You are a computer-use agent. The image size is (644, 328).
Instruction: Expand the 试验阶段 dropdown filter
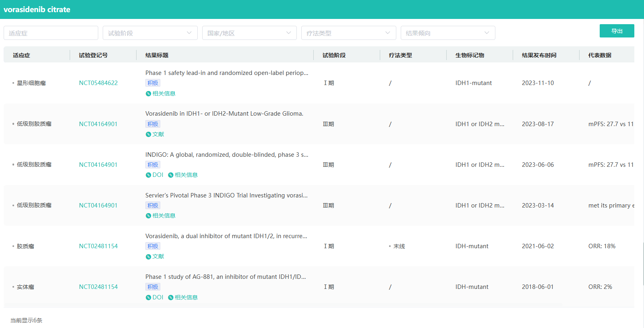[x=150, y=33]
